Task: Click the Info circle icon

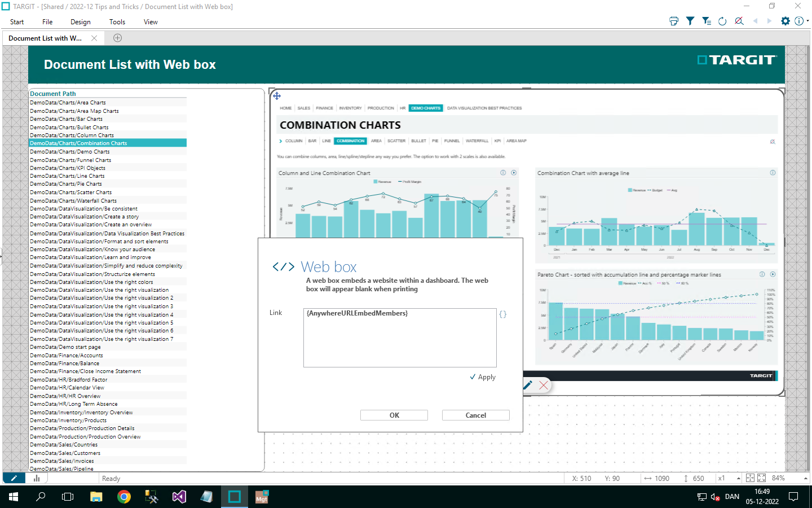Action: coord(799,21)
